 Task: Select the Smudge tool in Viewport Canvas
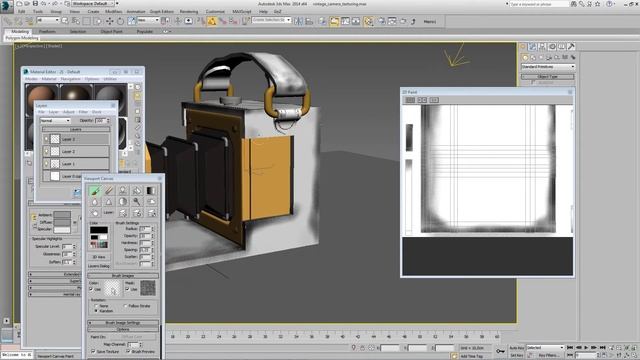coord(151,202)
